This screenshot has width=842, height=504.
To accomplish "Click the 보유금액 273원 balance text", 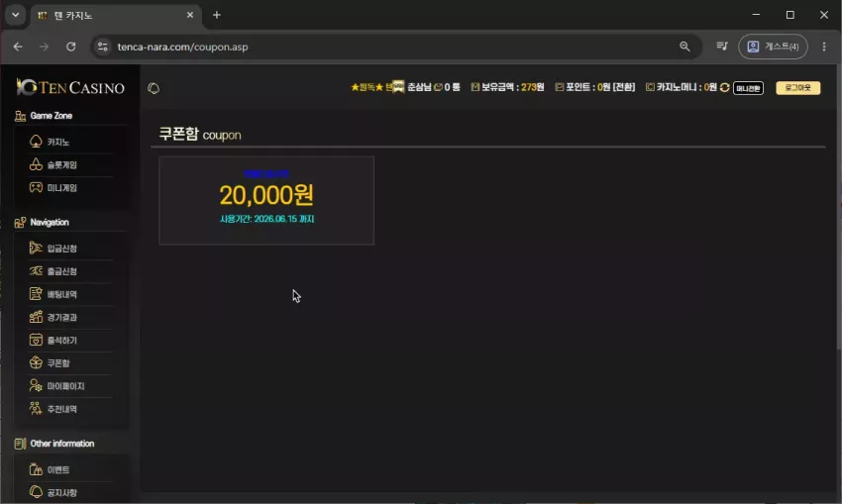I will point(507,87).
